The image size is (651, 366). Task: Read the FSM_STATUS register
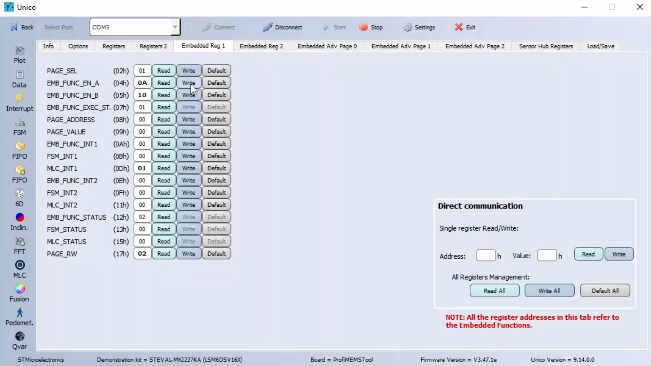pyautogui.click(x=164, y=229)
